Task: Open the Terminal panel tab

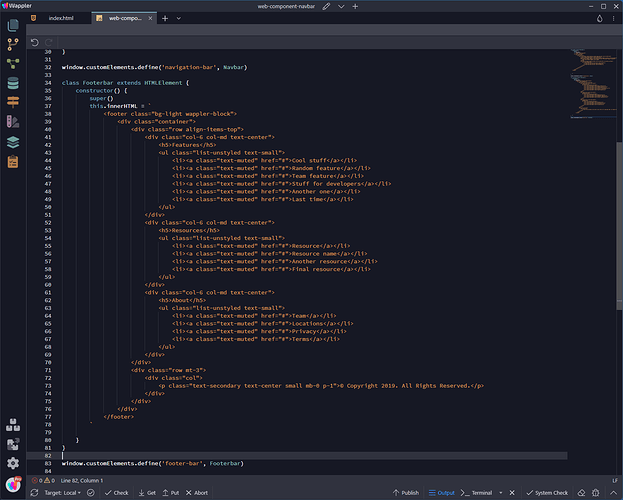Action: click(476, 493)
